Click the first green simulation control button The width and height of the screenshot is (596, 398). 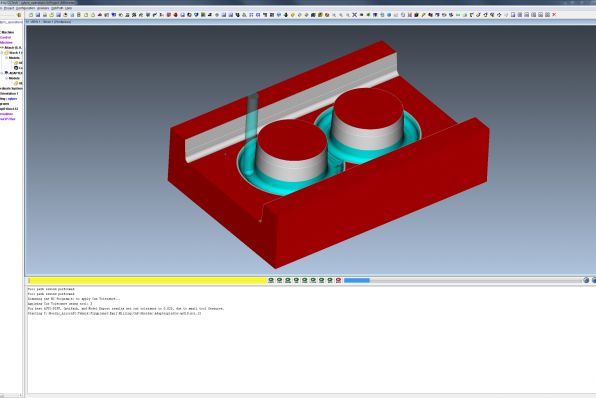[271, 280]
